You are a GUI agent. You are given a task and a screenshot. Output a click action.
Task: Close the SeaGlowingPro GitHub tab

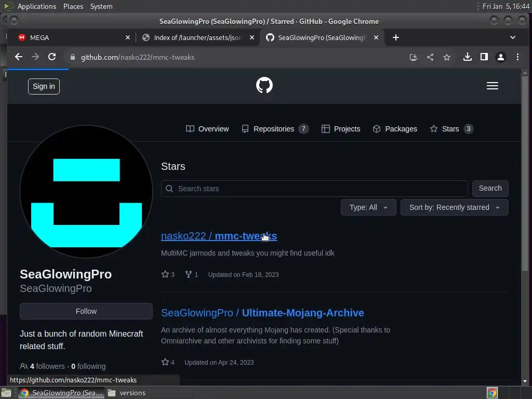coord(376,37)
